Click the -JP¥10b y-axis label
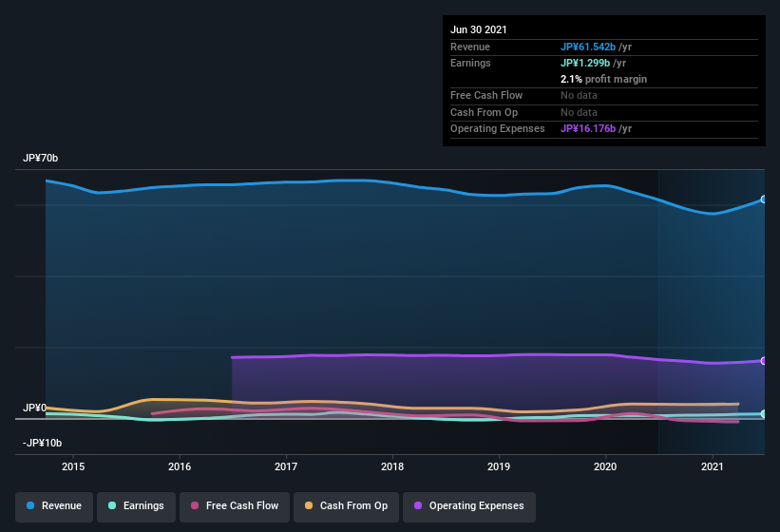The image size is (780, 532). [43, 443]
